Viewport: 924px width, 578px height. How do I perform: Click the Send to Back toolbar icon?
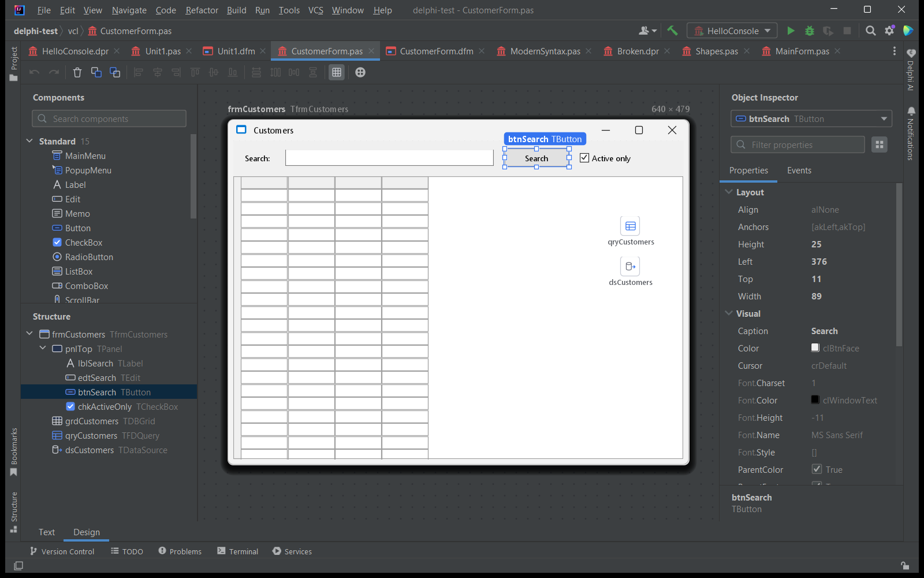click(x=115, y=72)
